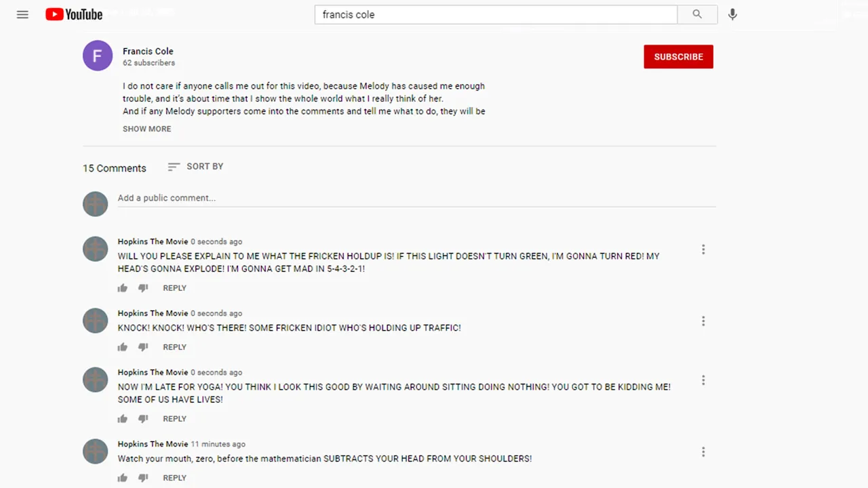Open three-dot menu on mathematician comment
The height and width of the screenshot is (488, 868).
pos(703,451)
